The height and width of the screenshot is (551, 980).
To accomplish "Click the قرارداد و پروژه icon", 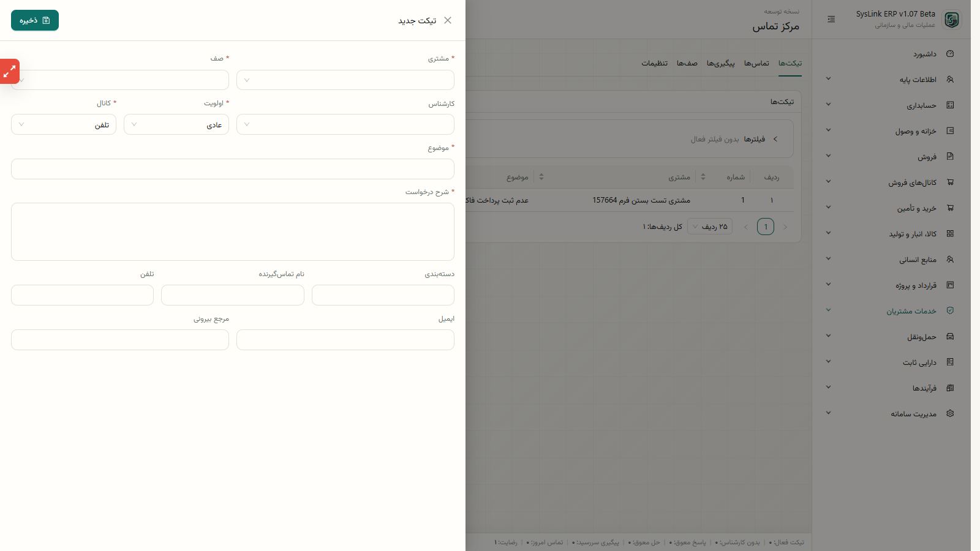I will click(950, 285).
